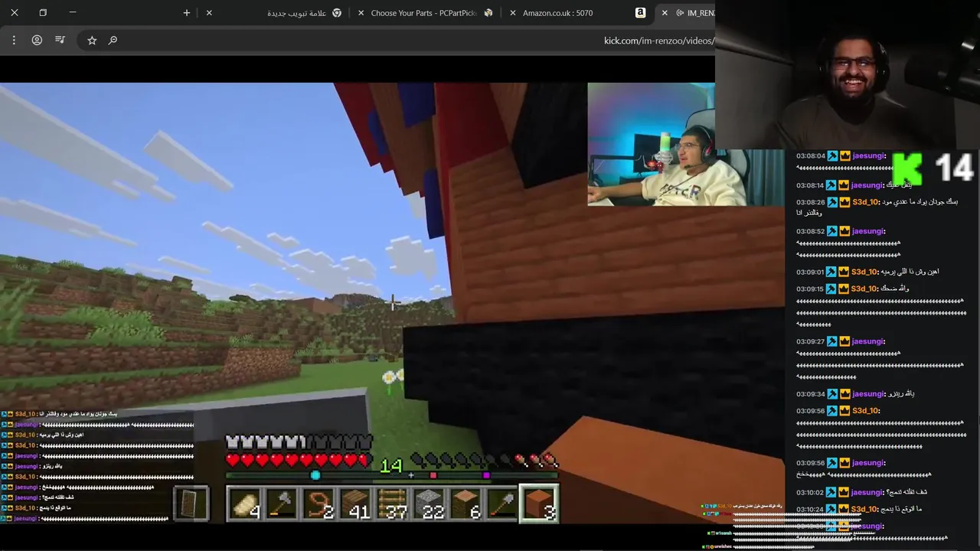The image size is (980, 551).
Task: Open S3d_10's username at 03:09:56 in chat
Action: pos(865,411)
